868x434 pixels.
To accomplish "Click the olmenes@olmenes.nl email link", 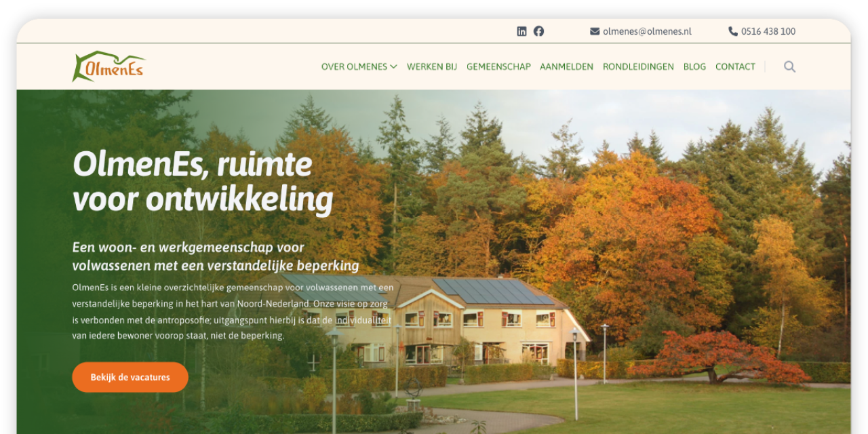I will [x=647, y=31].
